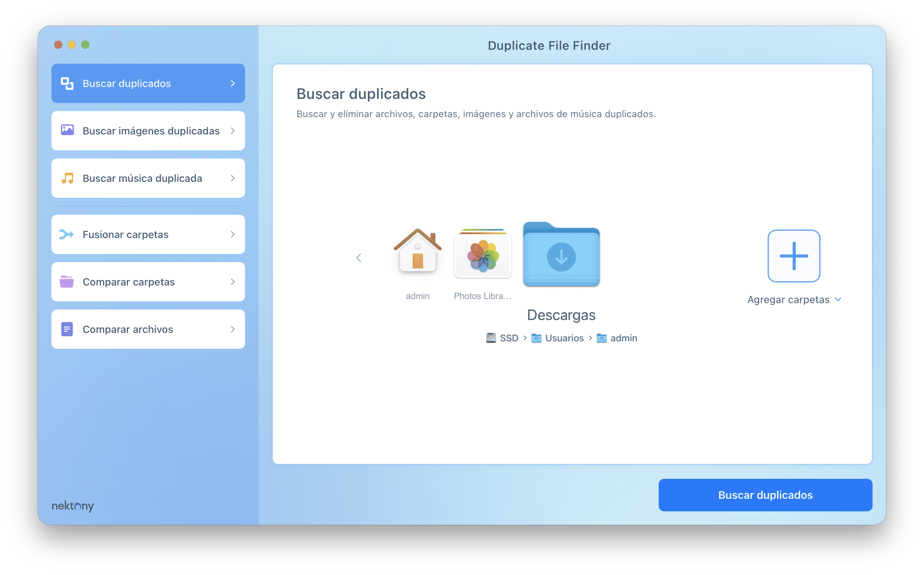The image size is (924, 575).
Task: Click the chevron on Fusionar carpetas
Action: pyautogui.click(x=233, y=234)
